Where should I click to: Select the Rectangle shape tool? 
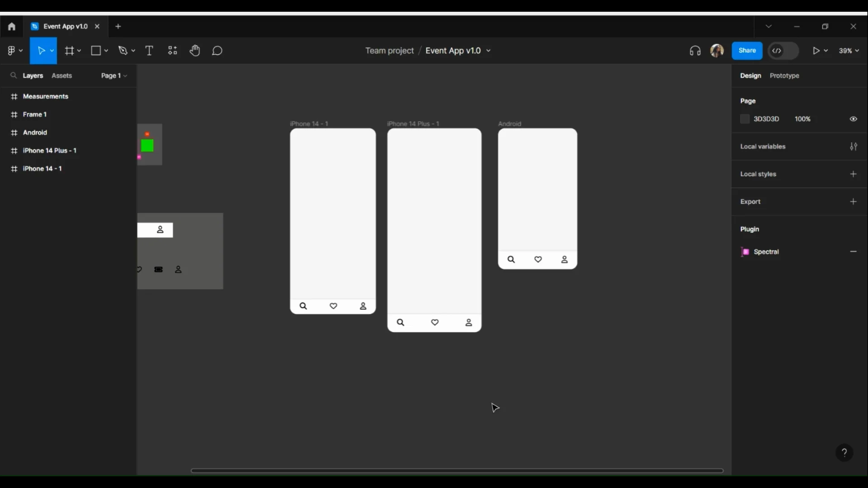(95, 51)
